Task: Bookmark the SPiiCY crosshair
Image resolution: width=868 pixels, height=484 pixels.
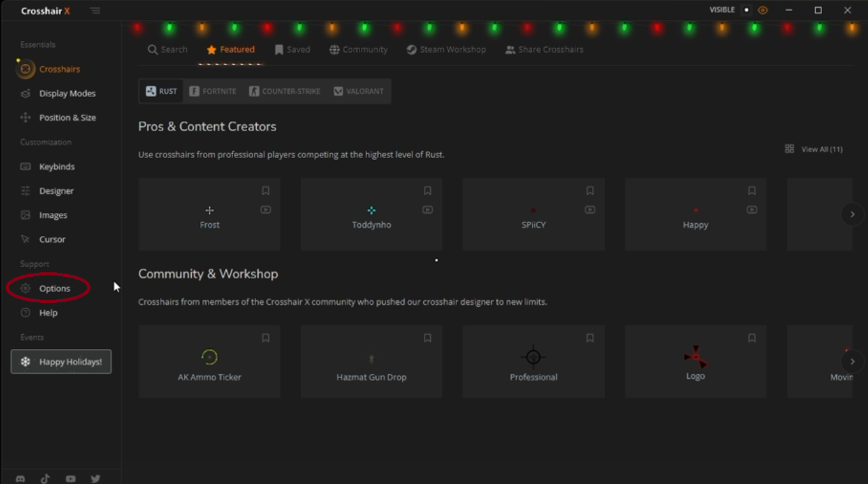Action: pyautogui.click(x=590, y=191)
